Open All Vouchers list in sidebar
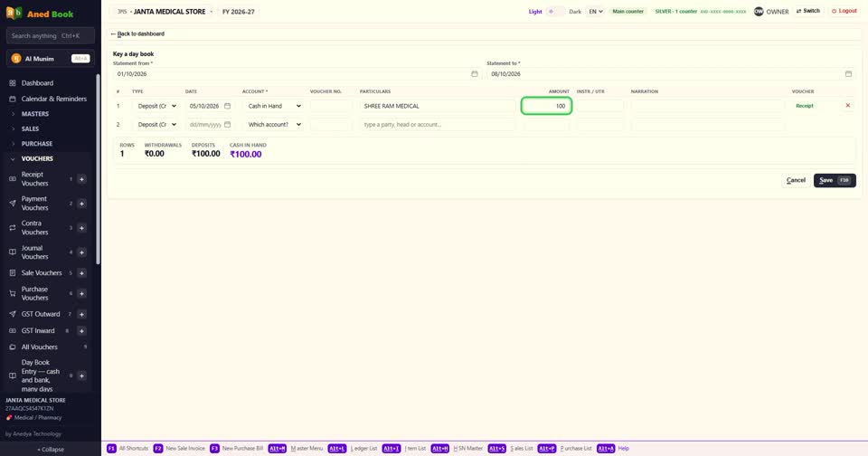This screenshot has height=456, width=868. click(x=39, y=347)
